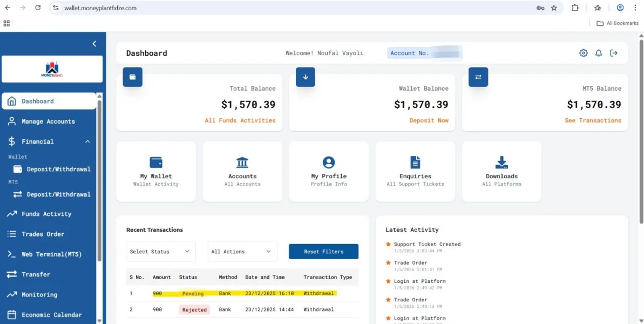Open the All Actions dropdown

(x=242, y=252)
